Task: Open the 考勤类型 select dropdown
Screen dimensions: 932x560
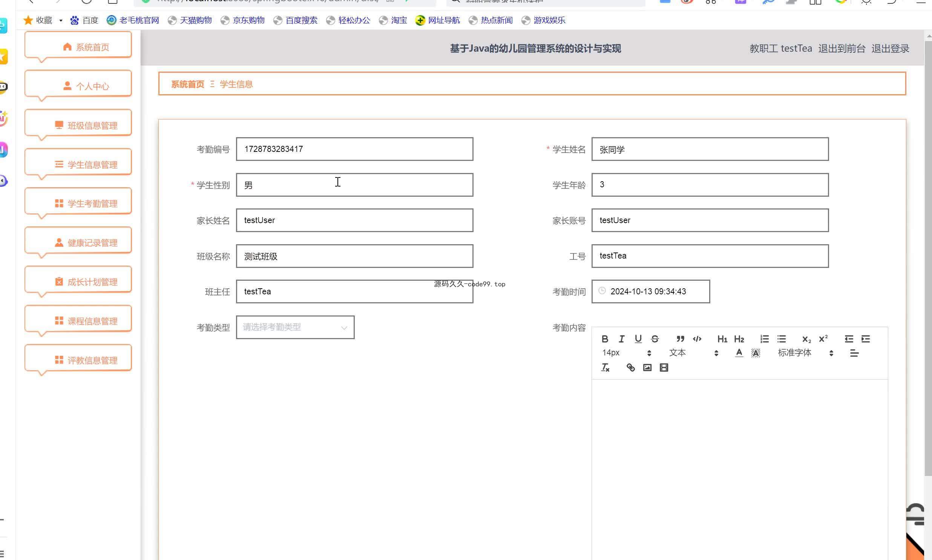Action: pyautogui.click(x=295, y=327)
